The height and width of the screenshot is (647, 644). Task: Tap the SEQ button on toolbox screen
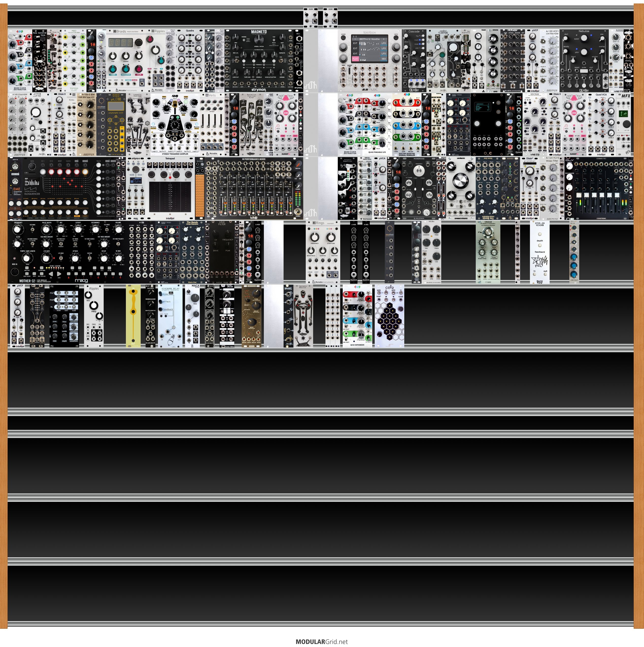pos(384,59)
